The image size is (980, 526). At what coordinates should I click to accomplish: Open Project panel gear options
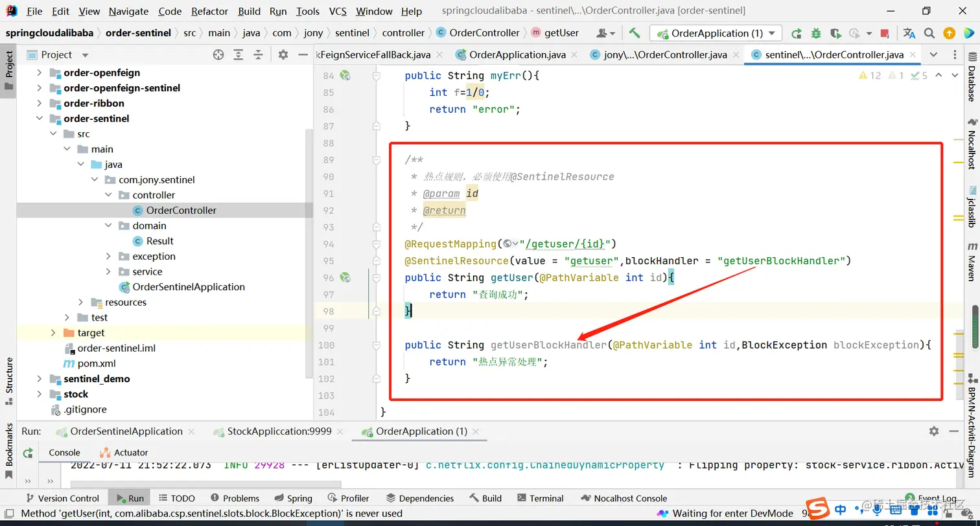[283, 55]
